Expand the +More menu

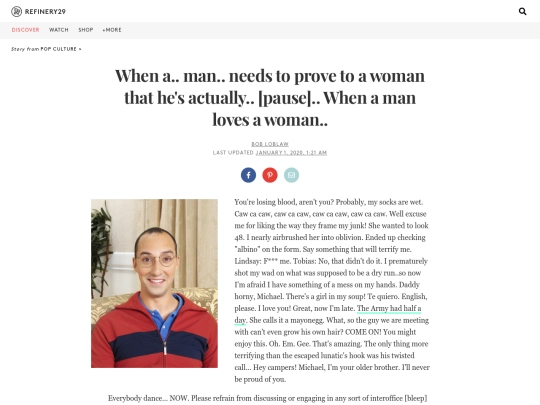112,30
